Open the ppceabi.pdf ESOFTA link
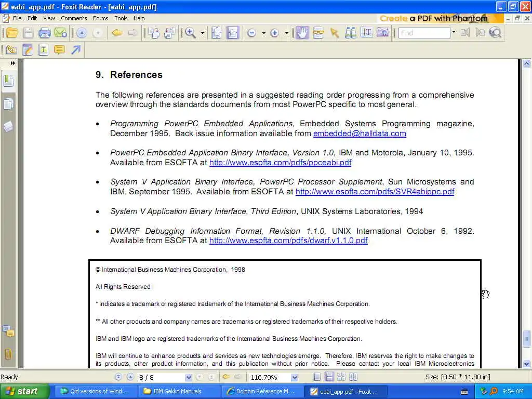This screenshot has width=532, height=399. [x=280, y=163]
